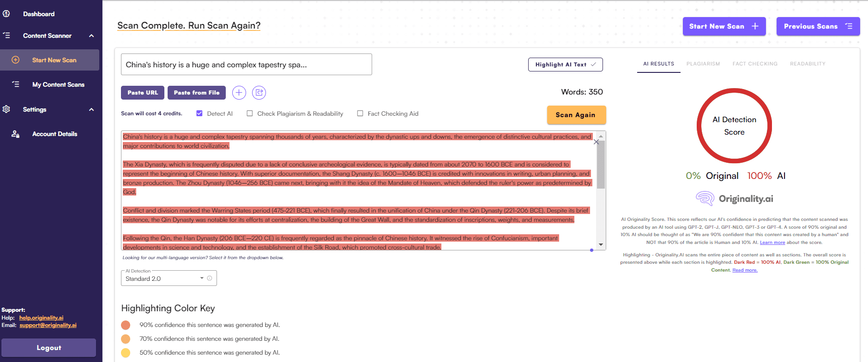
Task: Uncheck the Detect AI checkbox
Action: 199,113
